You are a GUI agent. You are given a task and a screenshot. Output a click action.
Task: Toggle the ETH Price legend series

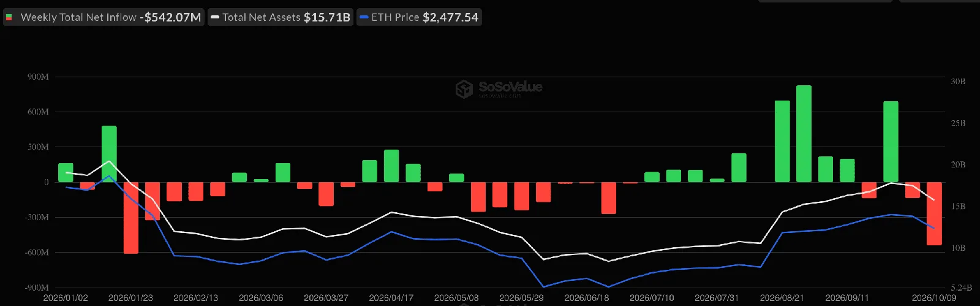pyautogui.click(x=419, y=17)
